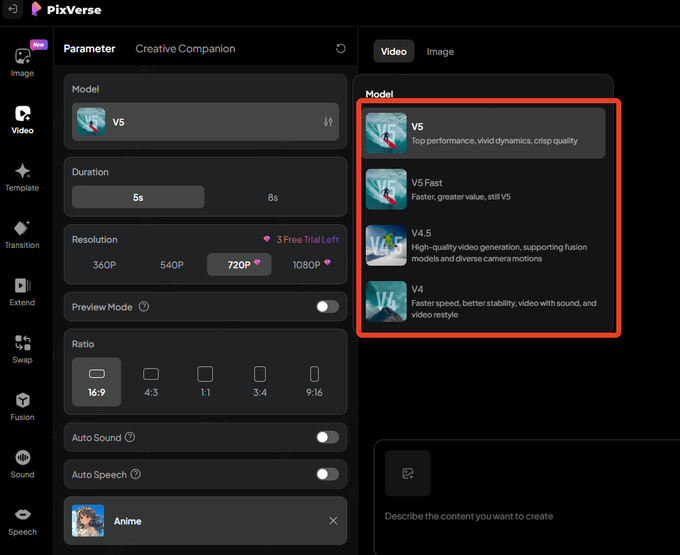
Task: Pick V4.5 in the model list
Action: point(485,245)
